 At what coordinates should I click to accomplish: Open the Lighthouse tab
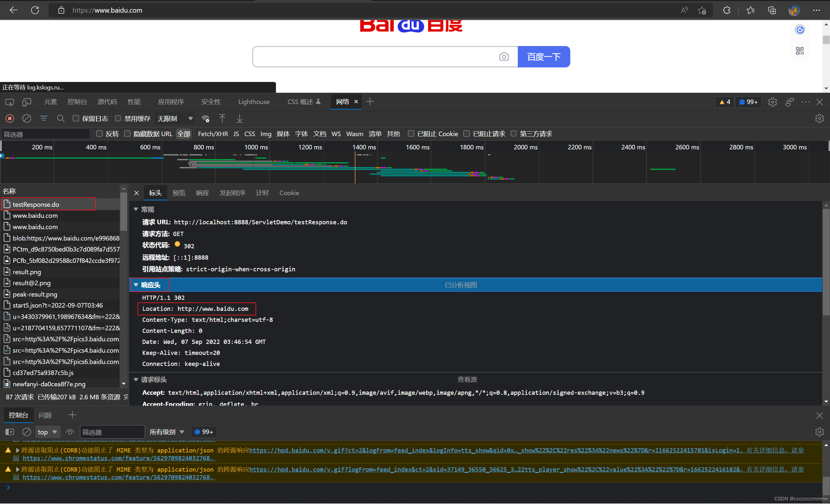tap(254, 102)
